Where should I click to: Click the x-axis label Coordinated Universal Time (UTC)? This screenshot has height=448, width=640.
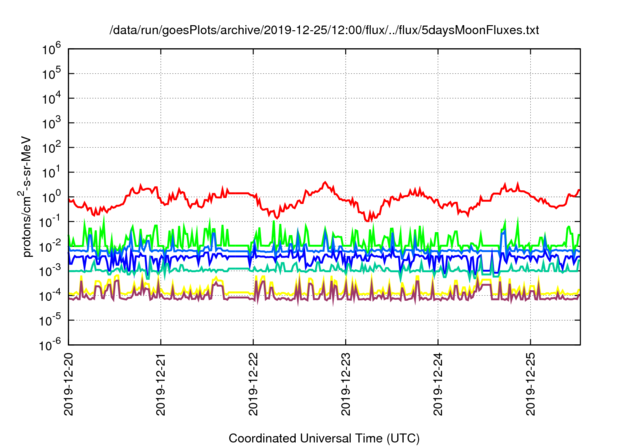[x=324, y=438]
